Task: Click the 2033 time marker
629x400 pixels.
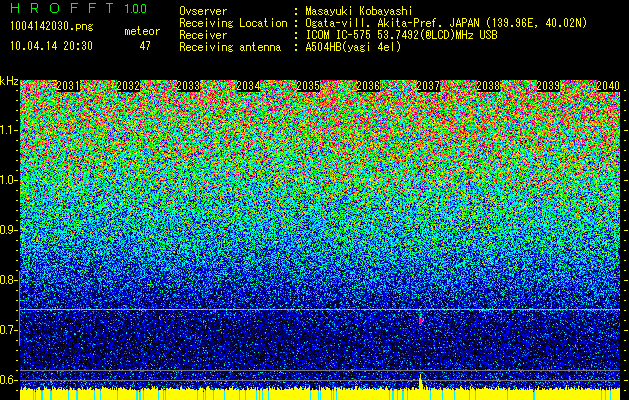Action: pos(188,86)
